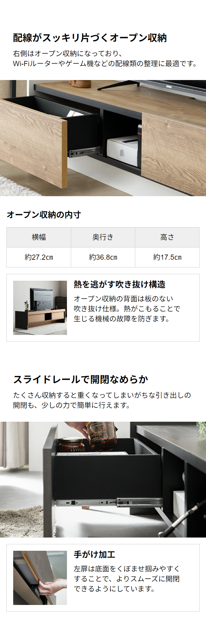Select the 奥行き table header cell
Viewport: 206px width, 644px height.
103,237
